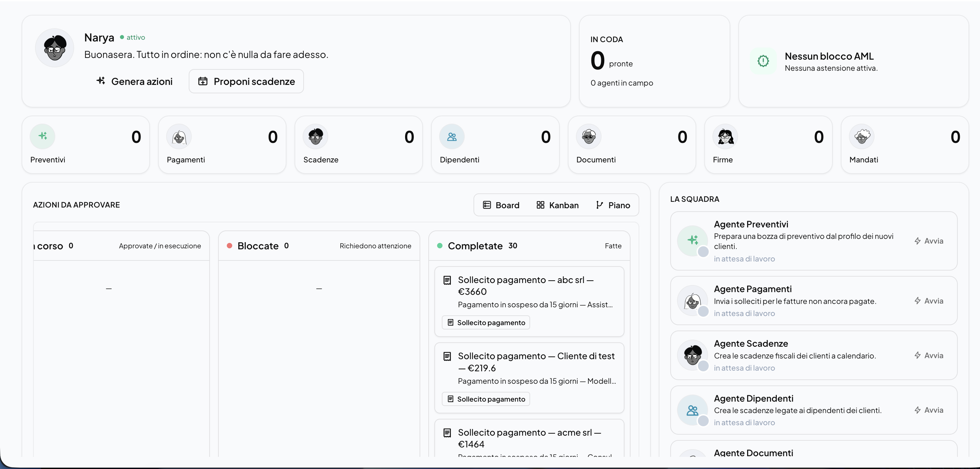This screenshot has width=980, height=469.
Task: Click lightning icon next to Agente Scadenze Avvia
Action: (918, 355)
